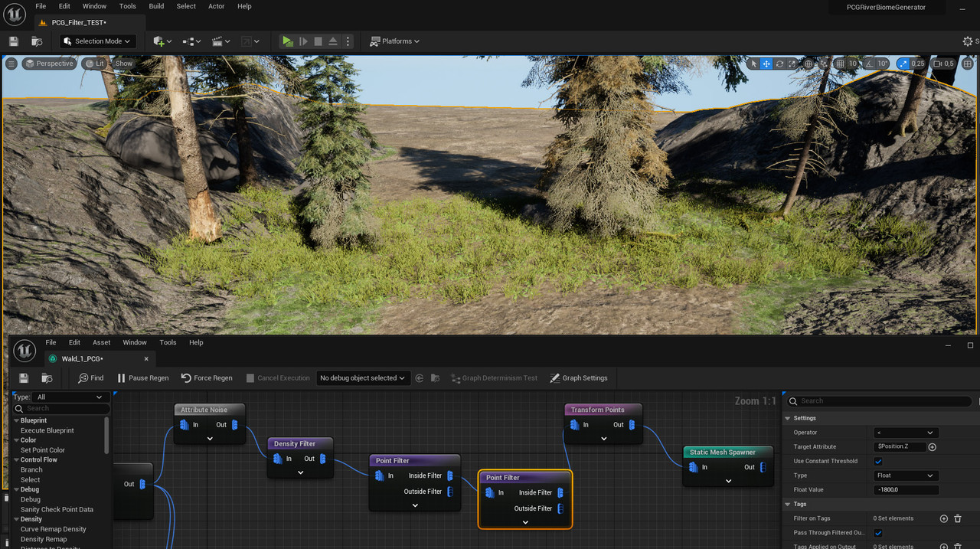Toggle scale snapping in viewport
The image size is (980, 549).
coord(902,64)
